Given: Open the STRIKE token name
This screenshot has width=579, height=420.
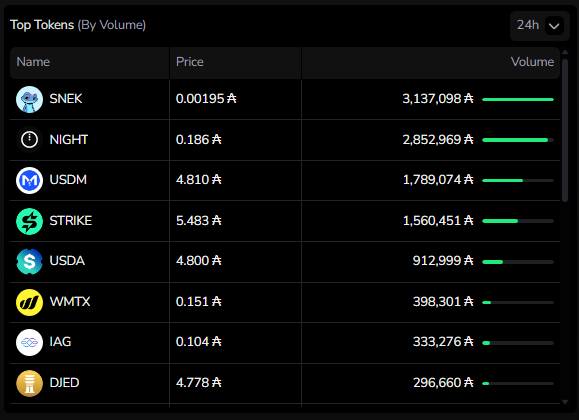Looking at the screenshot, I should pyautogui.click(x=71, y=221).
